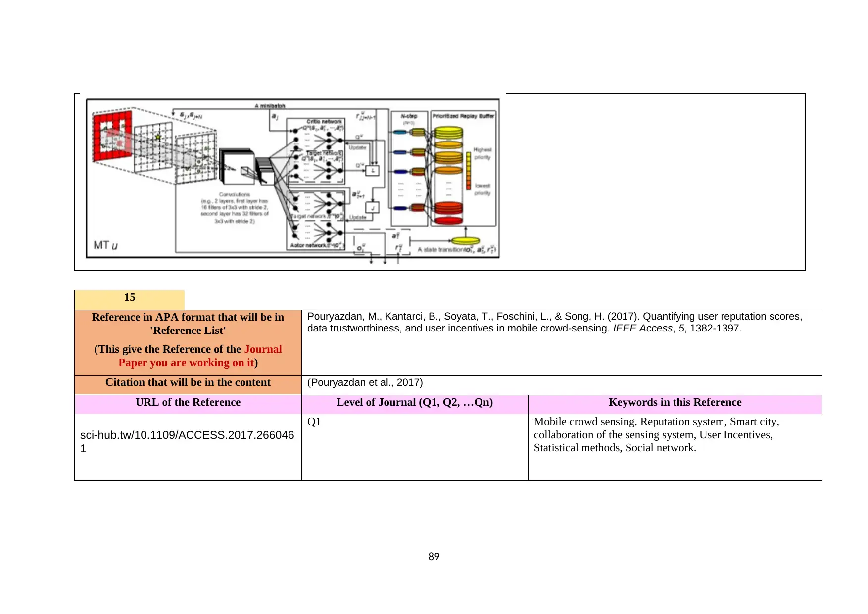Select 'Reference in APA format' header cell
The image size is (868, 614).
(x=188, y=342)
